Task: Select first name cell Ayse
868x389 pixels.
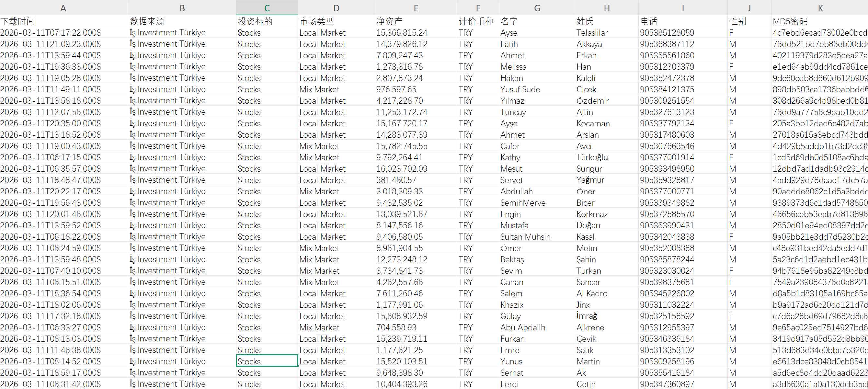Action: click(x=537, y=33)
